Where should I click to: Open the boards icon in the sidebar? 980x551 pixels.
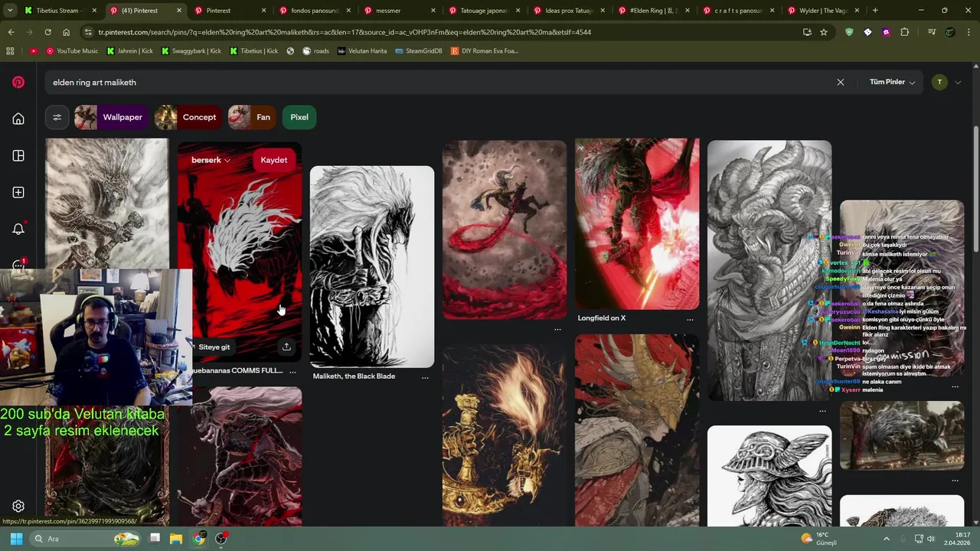click(18, 155)
